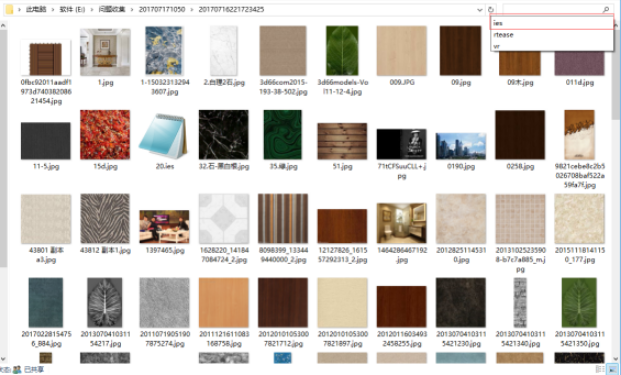621x375 pixels.
Task: Go to 软件 (E:) drive in breadcrumb
Action: pos(72,10)
